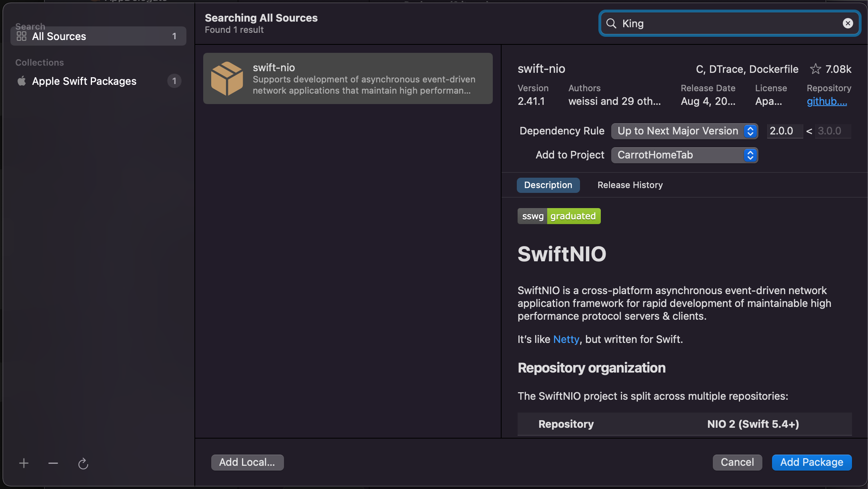Click the Add Local... button
The height and width of the screenshot is (489, 868).
pos(247,462)
